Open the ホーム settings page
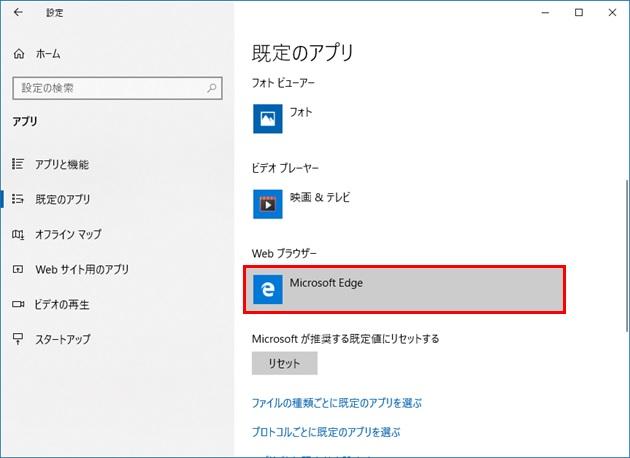 click(x=48, y=54)
